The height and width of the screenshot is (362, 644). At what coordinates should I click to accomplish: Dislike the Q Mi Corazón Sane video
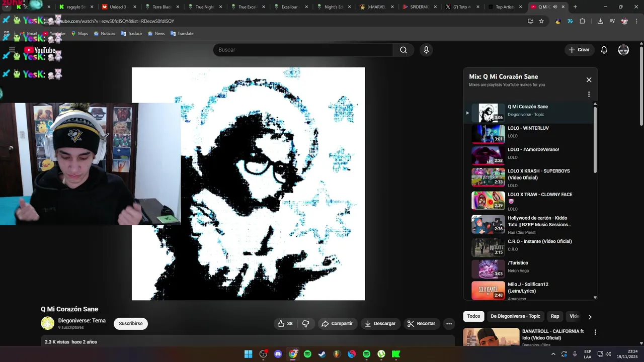pos(305,324)
